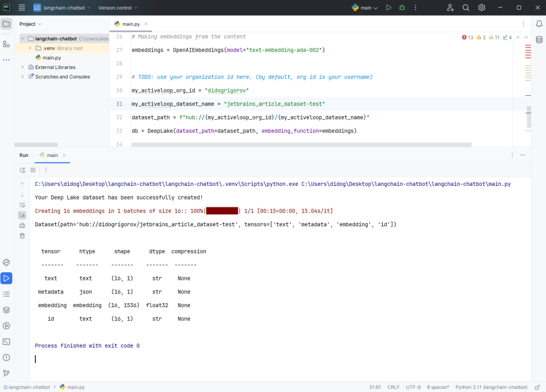The image size is (546, 392).
Task: Open the Terminal tool window
Action: point(6,341)
